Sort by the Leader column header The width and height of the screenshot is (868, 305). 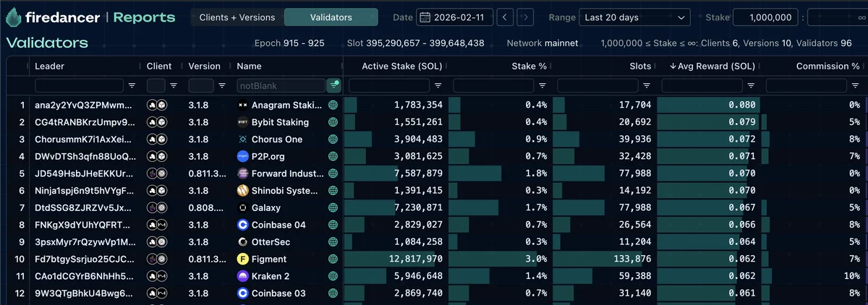[50, 66]
